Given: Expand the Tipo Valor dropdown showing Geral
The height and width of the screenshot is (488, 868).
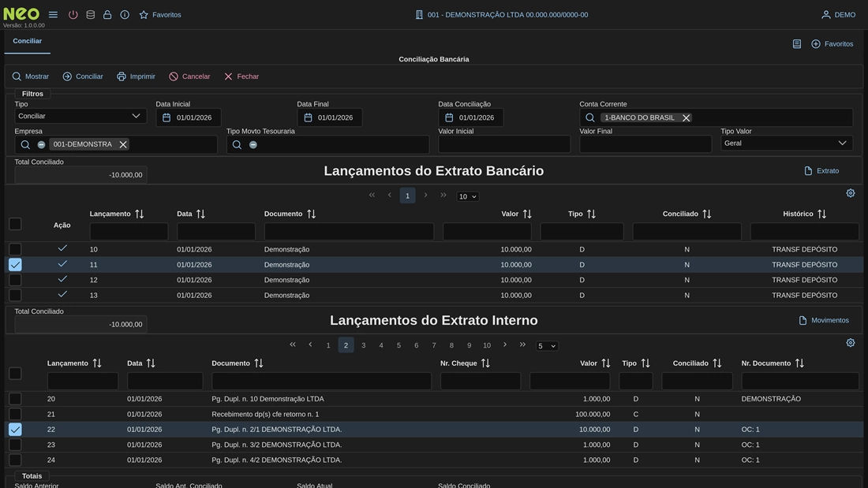Looking at the screenshot, I should click(787, 143).
